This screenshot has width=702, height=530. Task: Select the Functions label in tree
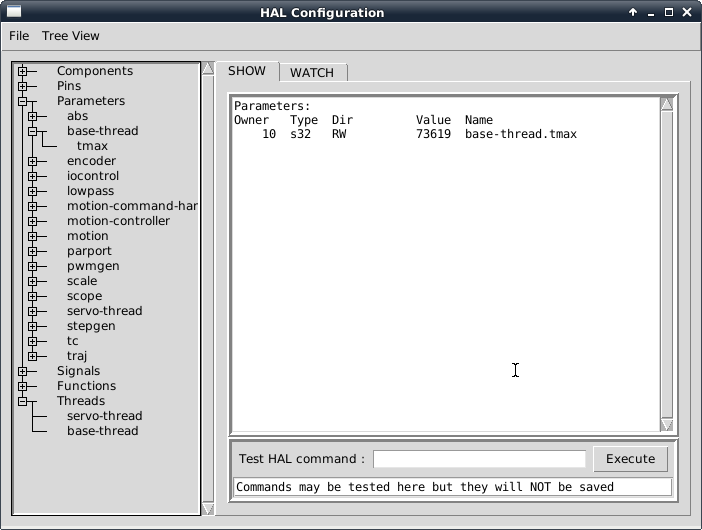(86, 386)
